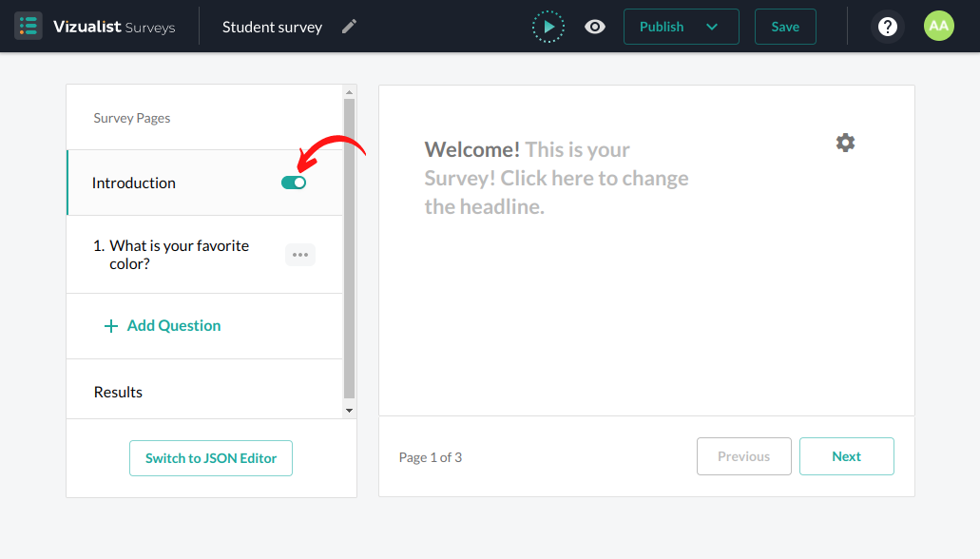
Task: Edit the Welcome headline text
Action: 556,178
